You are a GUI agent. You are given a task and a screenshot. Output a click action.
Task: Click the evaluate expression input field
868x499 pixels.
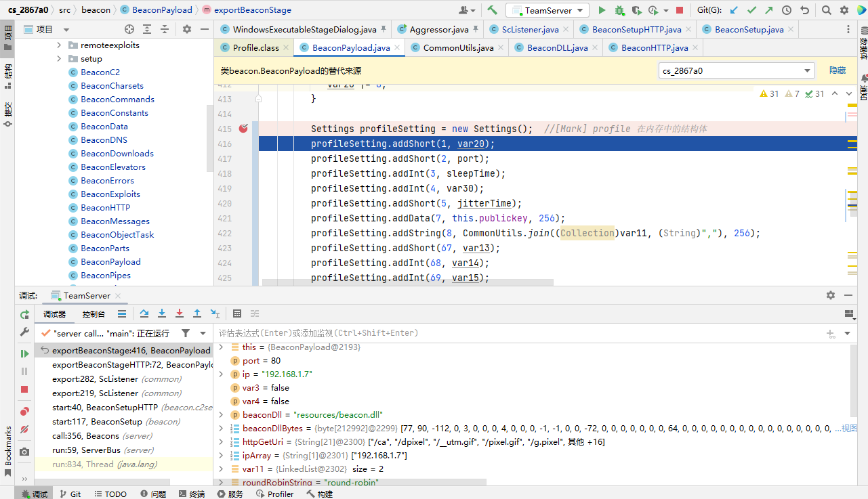pos(518,333)
